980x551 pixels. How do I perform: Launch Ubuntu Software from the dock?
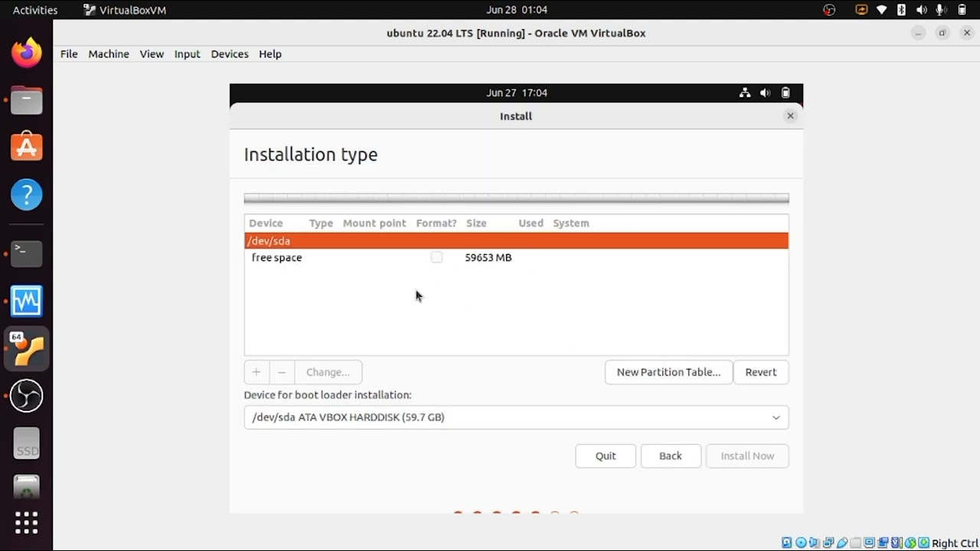27,147
